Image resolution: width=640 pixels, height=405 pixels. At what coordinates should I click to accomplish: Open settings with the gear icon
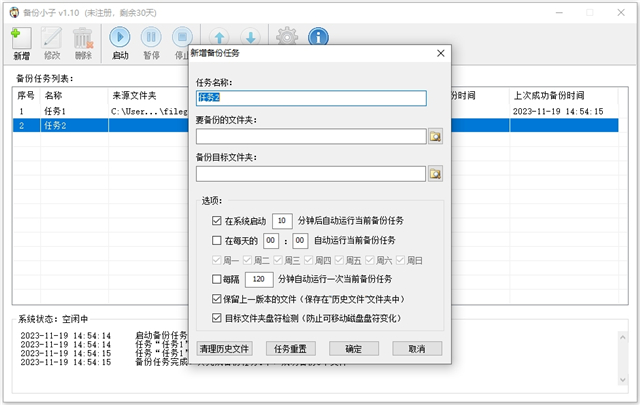coord(287,38)
